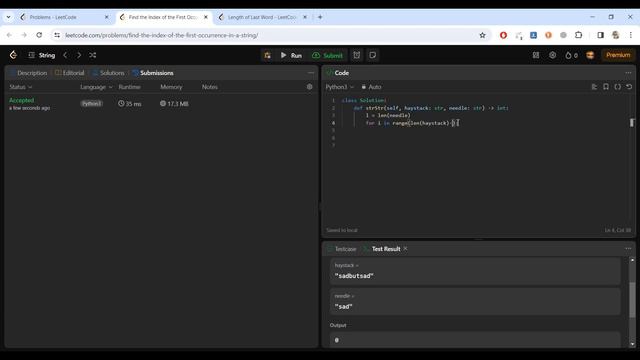Run the code
Viewport: 640px width, 360px height.
point(291,55)
